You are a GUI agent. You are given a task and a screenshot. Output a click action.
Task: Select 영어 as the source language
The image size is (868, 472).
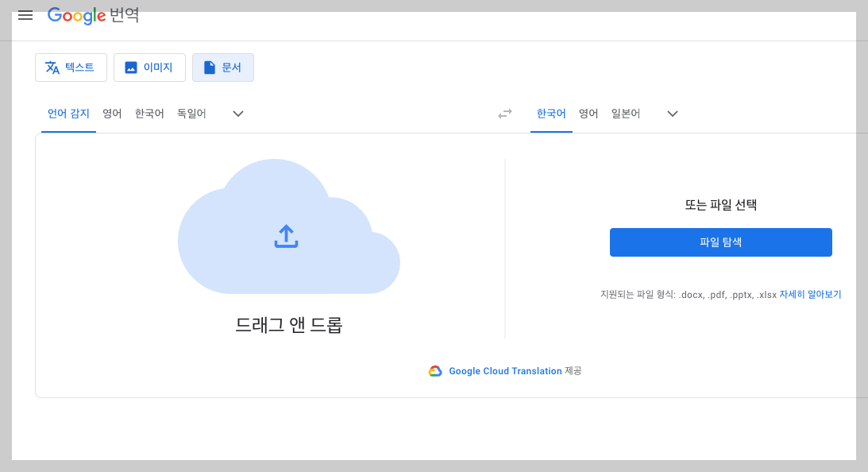(x=112, y=113)
